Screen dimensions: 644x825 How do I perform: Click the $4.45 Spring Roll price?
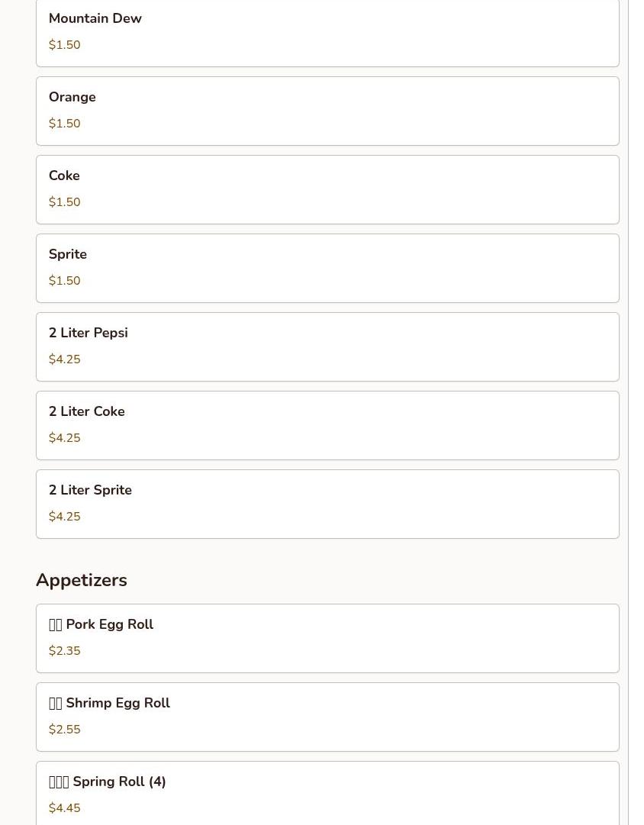point(64,808)
